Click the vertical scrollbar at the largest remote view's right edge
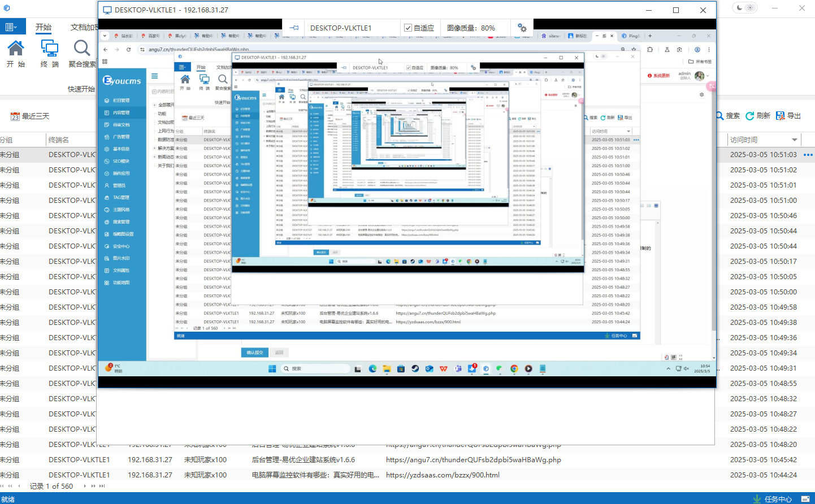Screen dimensions: 815x504 point(714,215)
